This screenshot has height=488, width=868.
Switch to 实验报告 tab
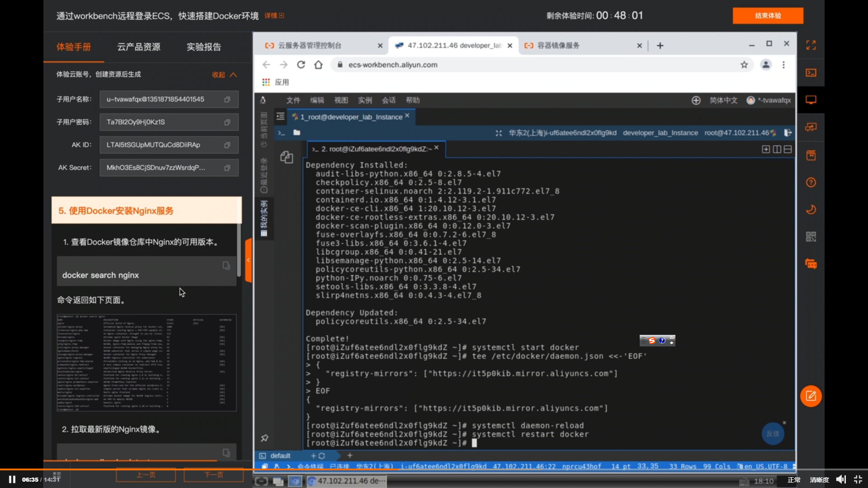coord(204,47)
